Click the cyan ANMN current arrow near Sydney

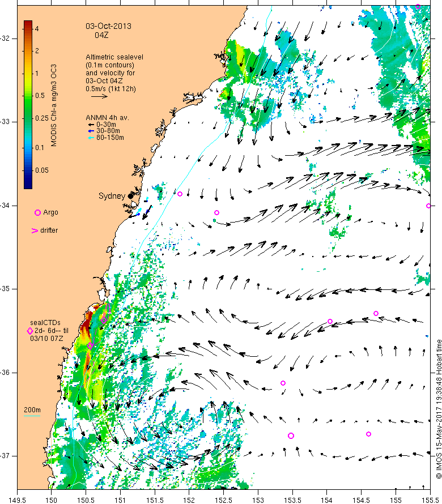[139, 210]
